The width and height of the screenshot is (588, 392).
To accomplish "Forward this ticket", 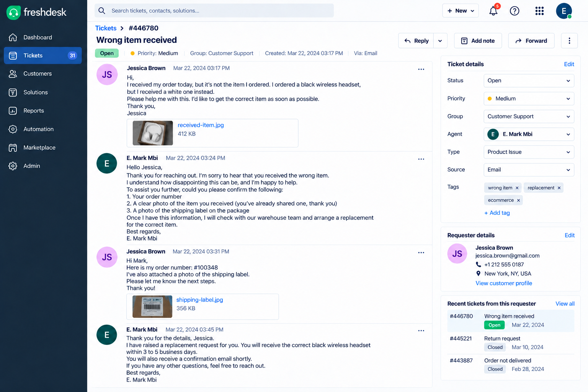I will tap(531, 41).
